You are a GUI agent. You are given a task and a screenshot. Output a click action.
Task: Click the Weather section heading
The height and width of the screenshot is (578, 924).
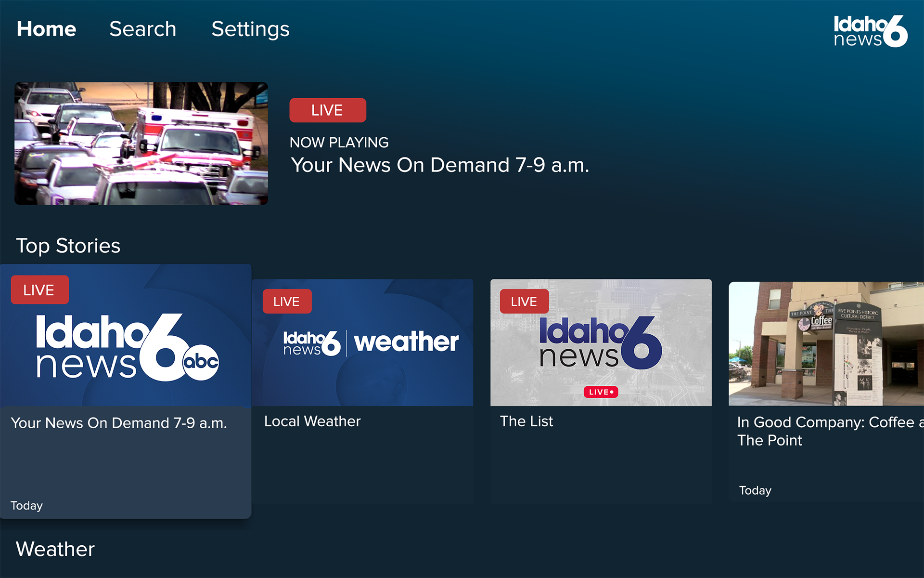pos(55,549)
